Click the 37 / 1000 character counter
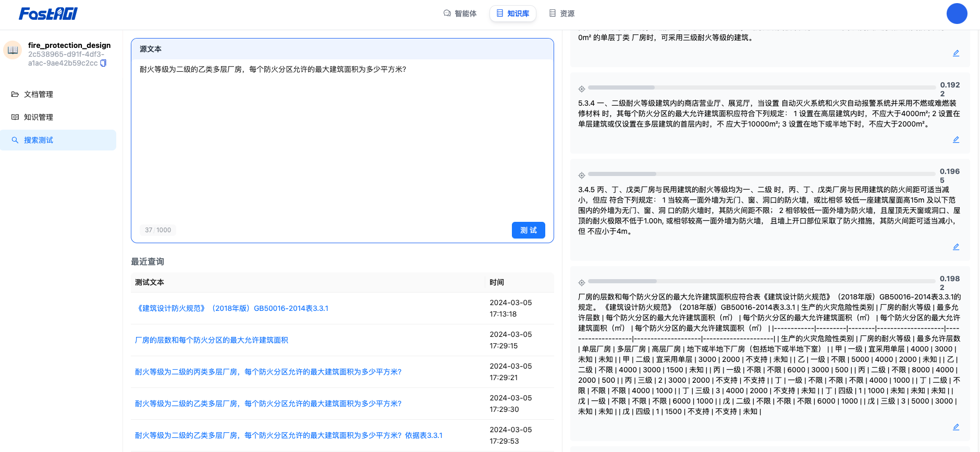Screen dimensions: 980x452 click(x=158, y=230)
